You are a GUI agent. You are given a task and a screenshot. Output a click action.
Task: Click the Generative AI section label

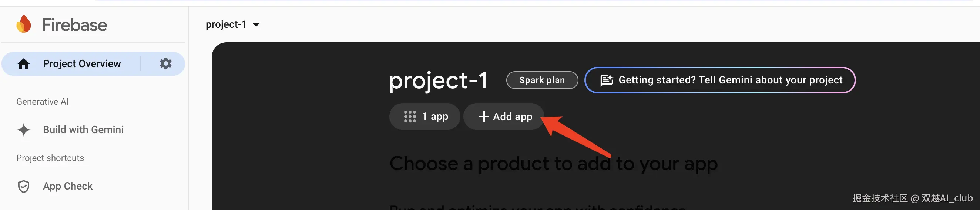[x=43, y=102]
